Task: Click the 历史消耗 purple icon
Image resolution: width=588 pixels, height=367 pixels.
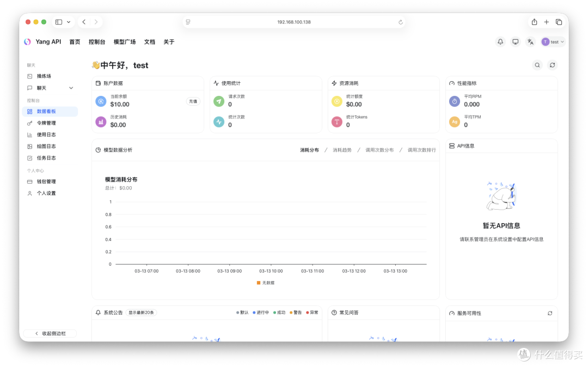Action: pos(101,122)
